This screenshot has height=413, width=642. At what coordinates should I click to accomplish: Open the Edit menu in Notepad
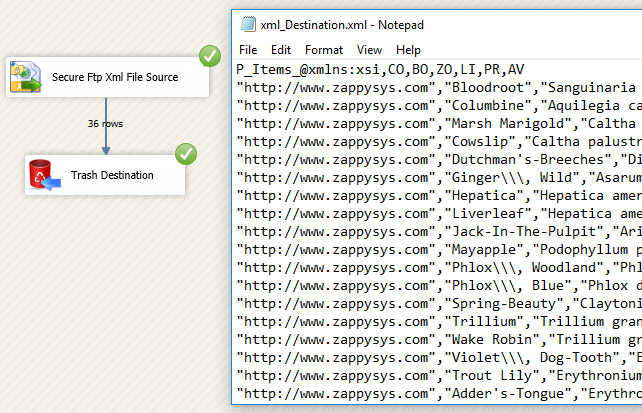click(x=281, y=50)
